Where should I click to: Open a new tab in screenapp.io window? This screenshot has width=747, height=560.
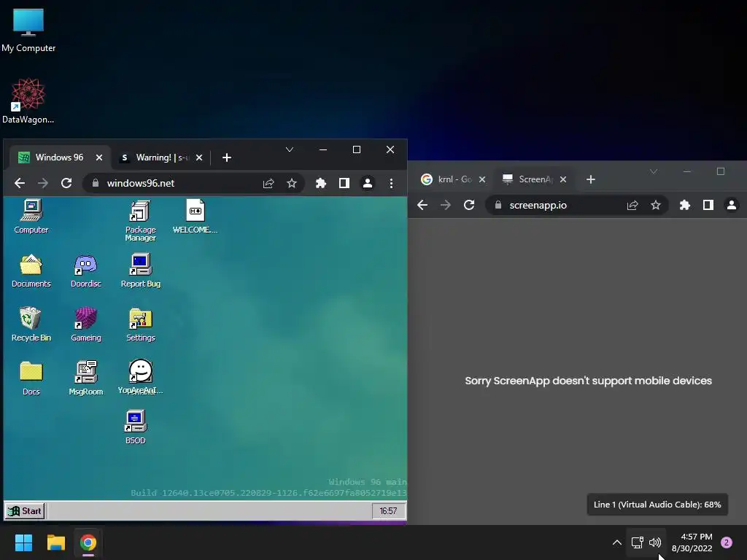pos(591,179)
